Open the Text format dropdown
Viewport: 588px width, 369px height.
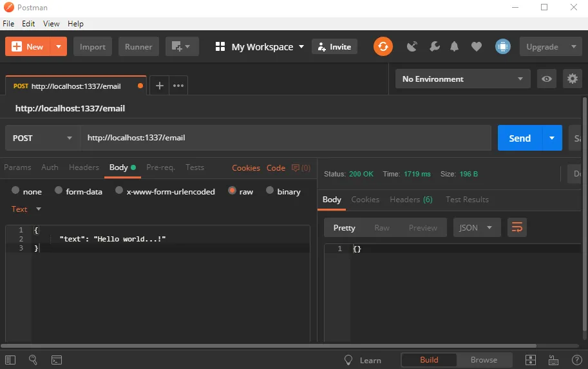click(26, 209)
